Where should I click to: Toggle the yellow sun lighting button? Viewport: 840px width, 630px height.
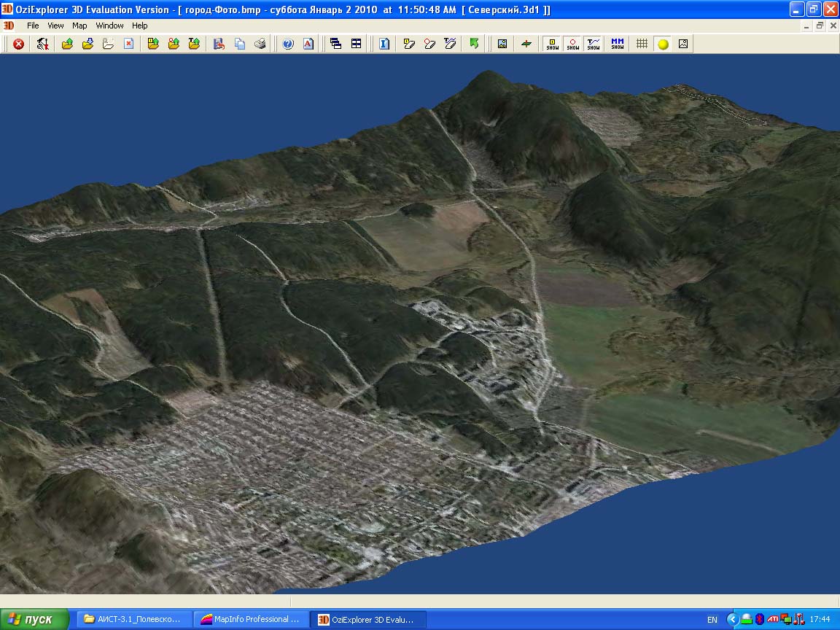[663, 44]
